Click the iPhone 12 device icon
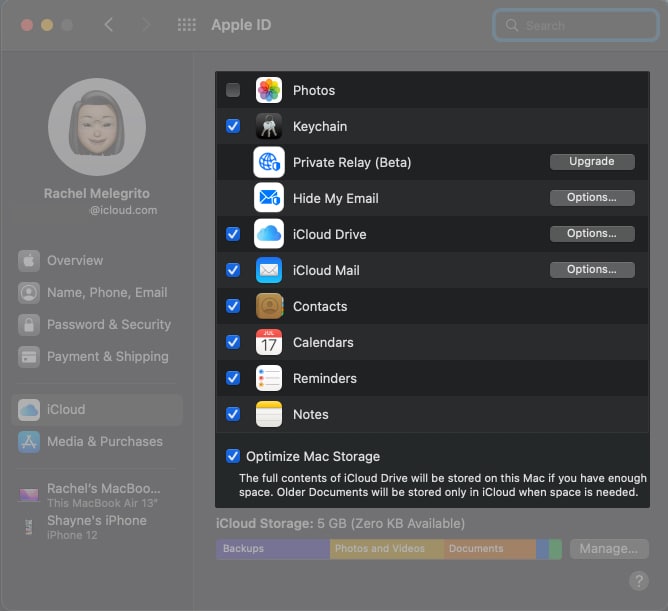Image resolution: width=668 pixels, height=611 pixels. 29,527
